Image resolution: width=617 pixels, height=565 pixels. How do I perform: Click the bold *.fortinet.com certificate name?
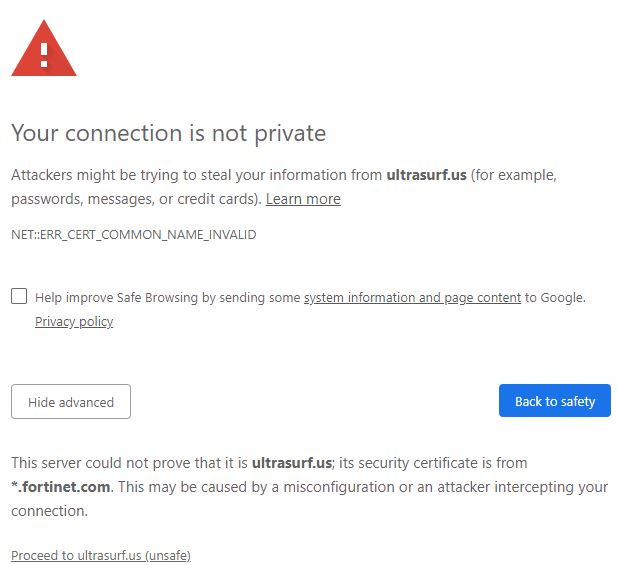point(61,487)
